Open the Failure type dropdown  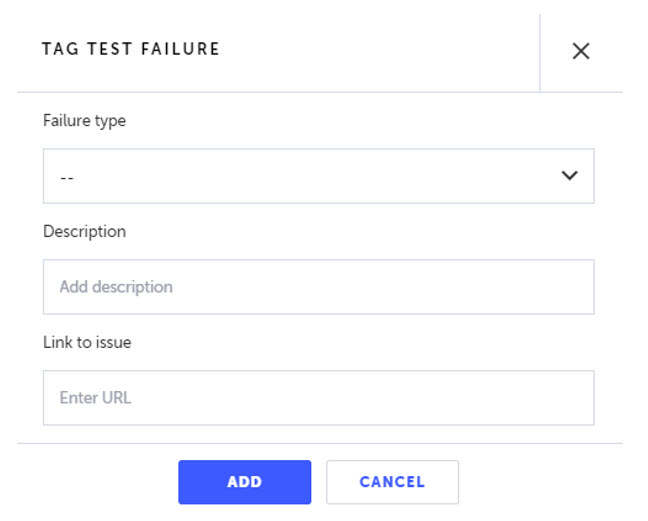(x=318, y=176)
